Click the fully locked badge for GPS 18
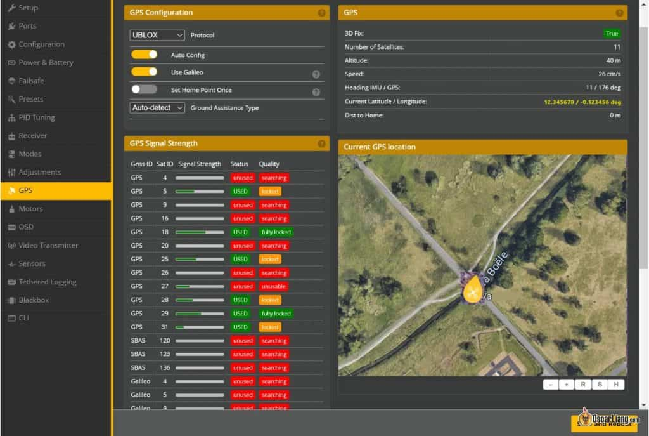The image size is (649, 436). tap(276, 232)
